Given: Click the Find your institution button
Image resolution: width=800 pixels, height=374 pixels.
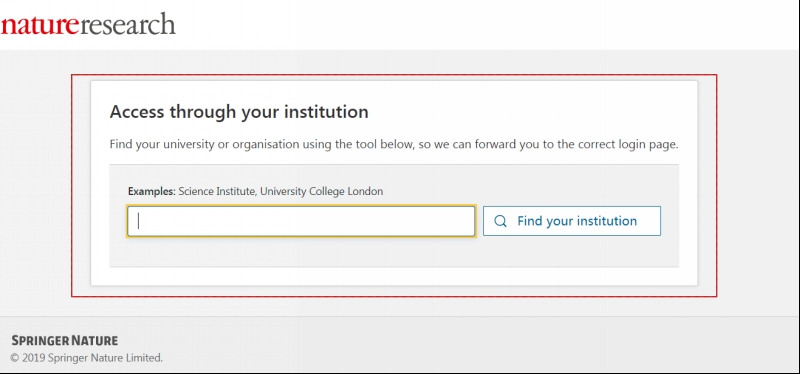Looking at the screenshot, I should pyautogui.click(x=572, y=221).
